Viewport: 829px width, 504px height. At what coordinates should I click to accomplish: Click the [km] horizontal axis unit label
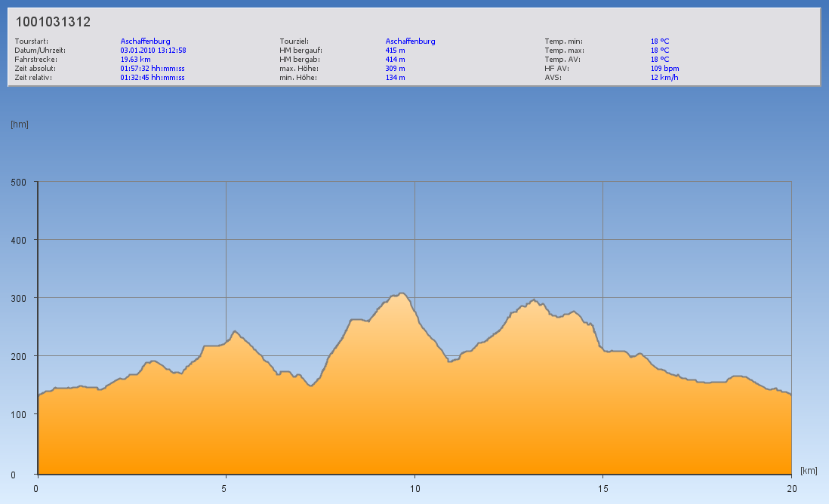(x=809, y=471)
